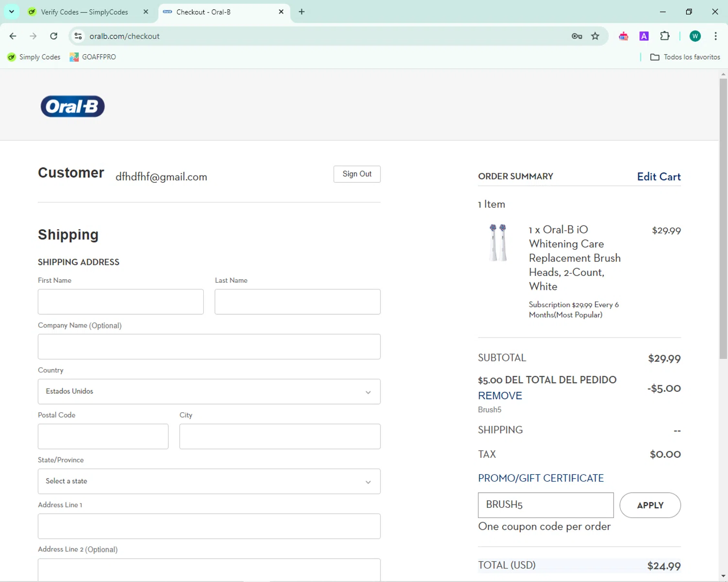Click the -$5.00 discount amount
This screenshot has width=728, height=582.
[x=664, y=388]
